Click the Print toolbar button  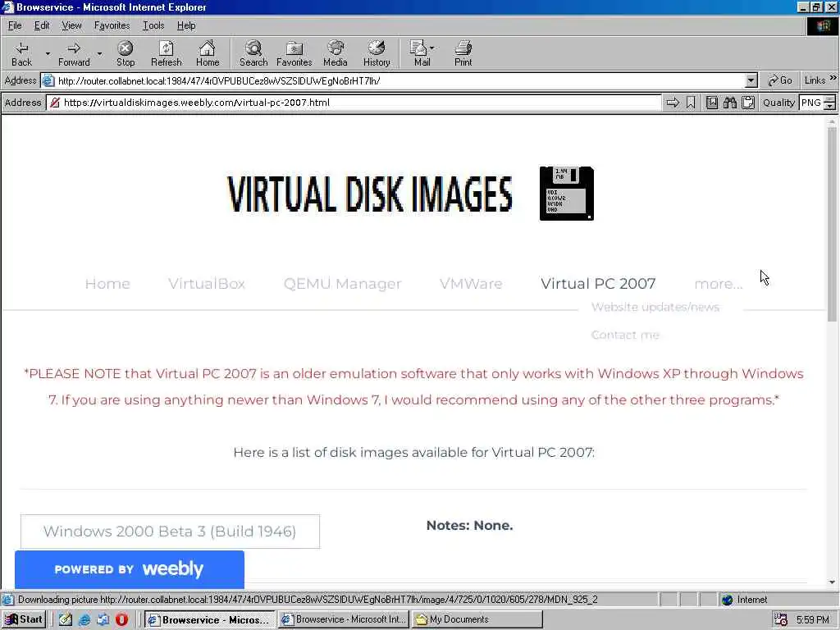463,53
